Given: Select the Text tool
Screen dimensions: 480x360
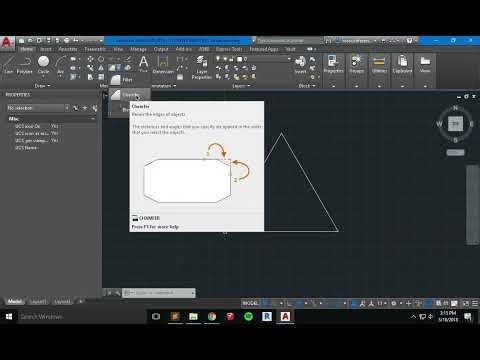Looking at the screenshot, I should (143, 64).
